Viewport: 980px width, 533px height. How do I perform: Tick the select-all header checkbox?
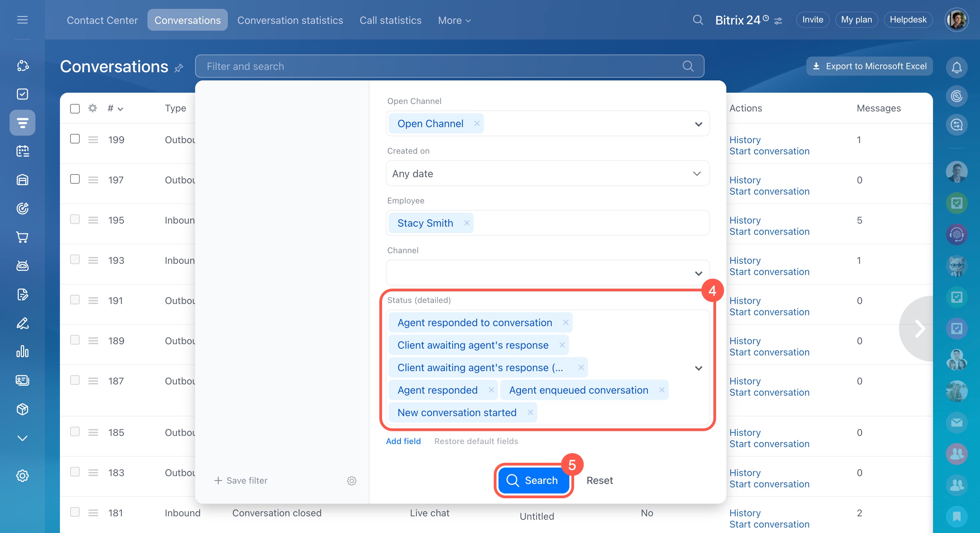point(75,108)
